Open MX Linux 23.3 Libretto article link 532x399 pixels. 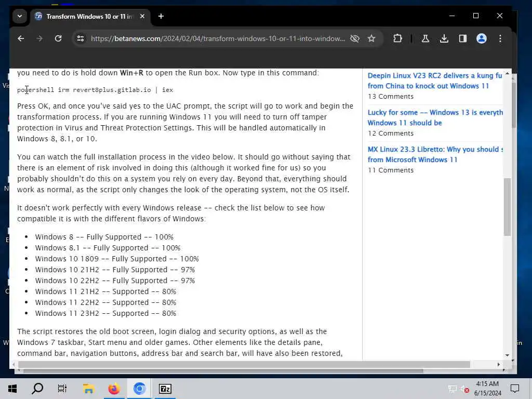click(435, 154)
